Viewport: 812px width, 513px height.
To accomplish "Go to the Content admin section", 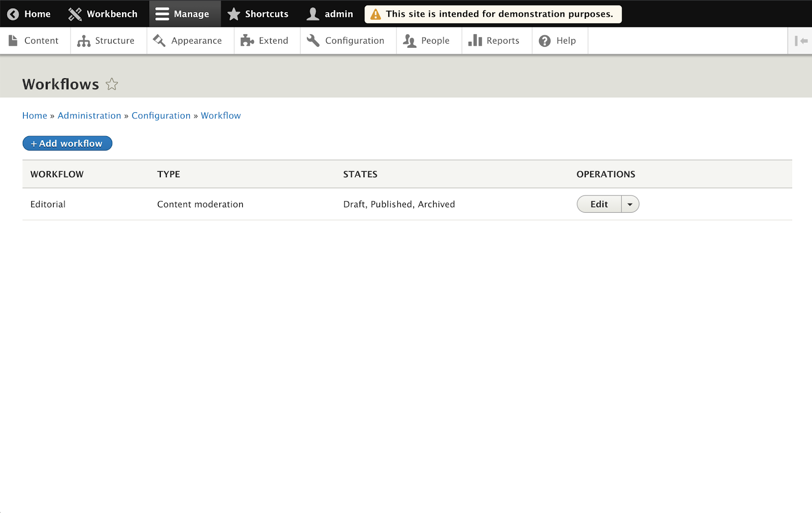I will pos(34,41).
